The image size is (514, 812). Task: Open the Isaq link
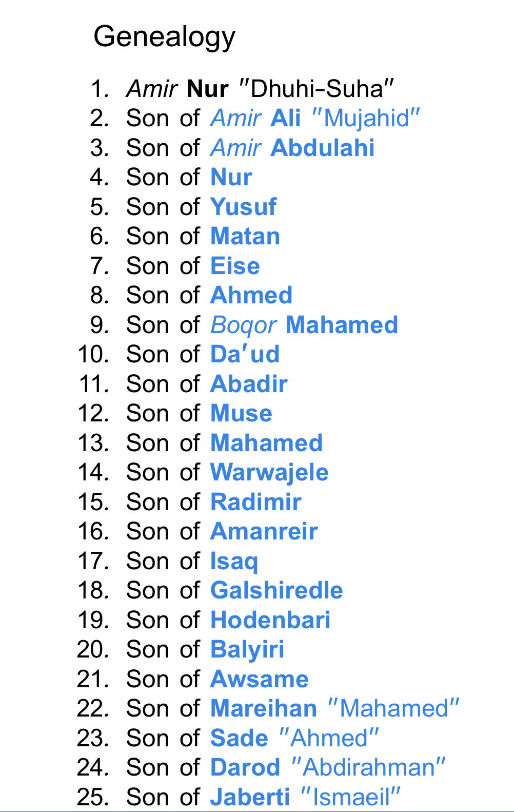234,562
